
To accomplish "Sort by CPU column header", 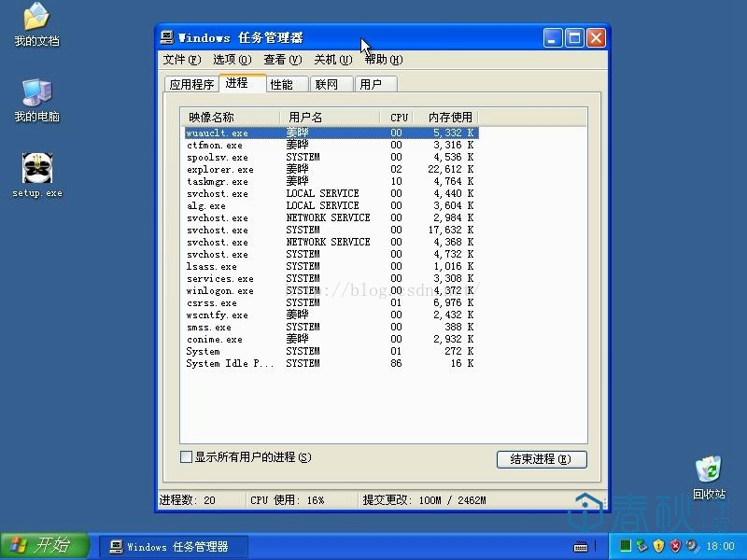I will click(396, 118).
